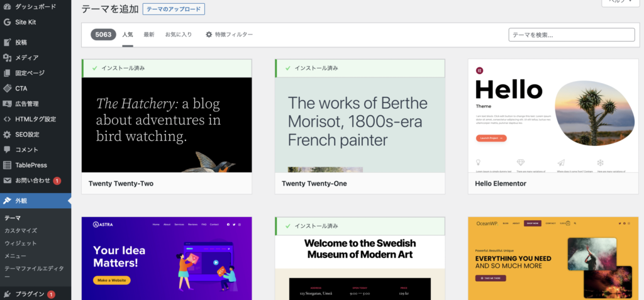This screenshot has height=300, width=644.
Task: Open the お気に入り tab
Action: [x=179, y=35]
